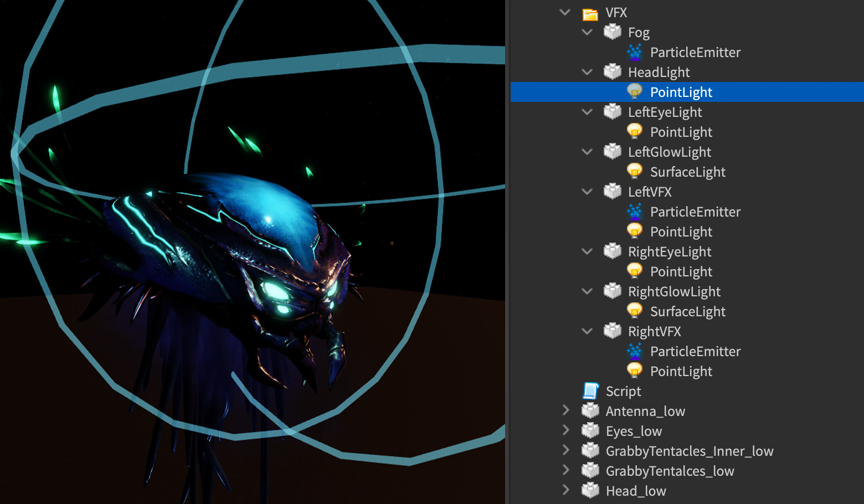
Task: Click the Fog part icon
Action: 613,32
